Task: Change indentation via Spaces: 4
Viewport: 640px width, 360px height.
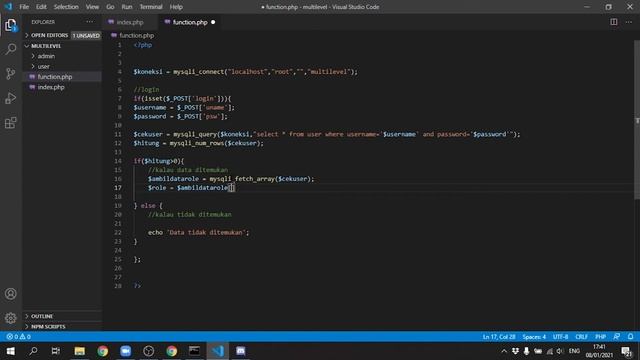Action: [534, 337]
